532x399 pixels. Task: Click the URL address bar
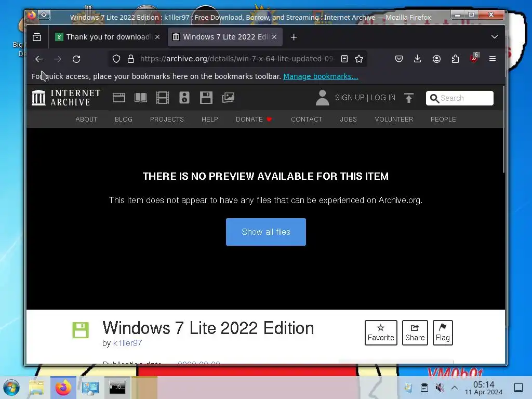click(236, 59)
